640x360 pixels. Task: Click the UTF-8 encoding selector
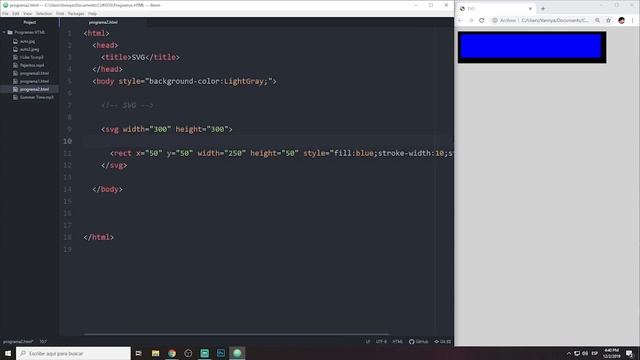coord(381,342)
